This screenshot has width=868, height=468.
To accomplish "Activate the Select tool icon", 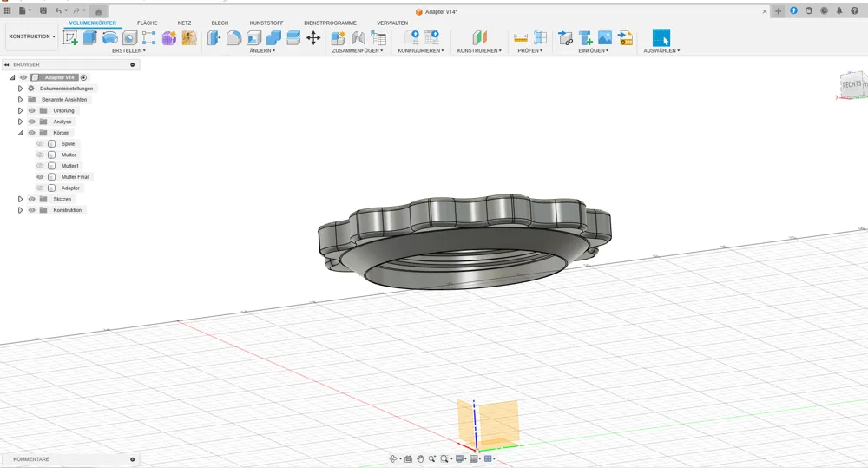I will point(661,37).
